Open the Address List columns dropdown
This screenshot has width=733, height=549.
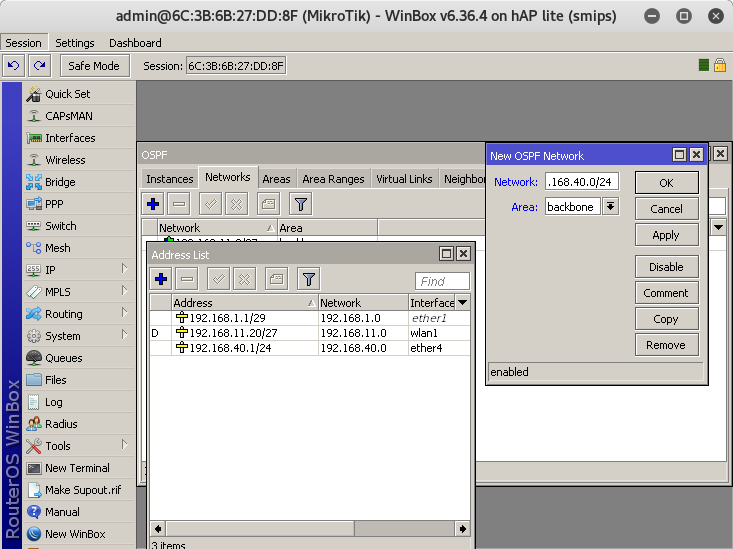[462, 303]
